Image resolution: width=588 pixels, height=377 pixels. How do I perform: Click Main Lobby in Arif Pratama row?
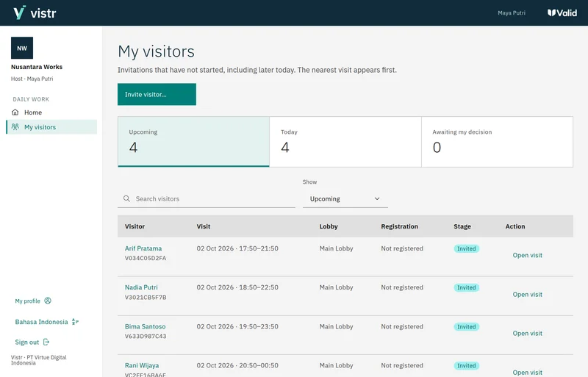coord(337,248)
